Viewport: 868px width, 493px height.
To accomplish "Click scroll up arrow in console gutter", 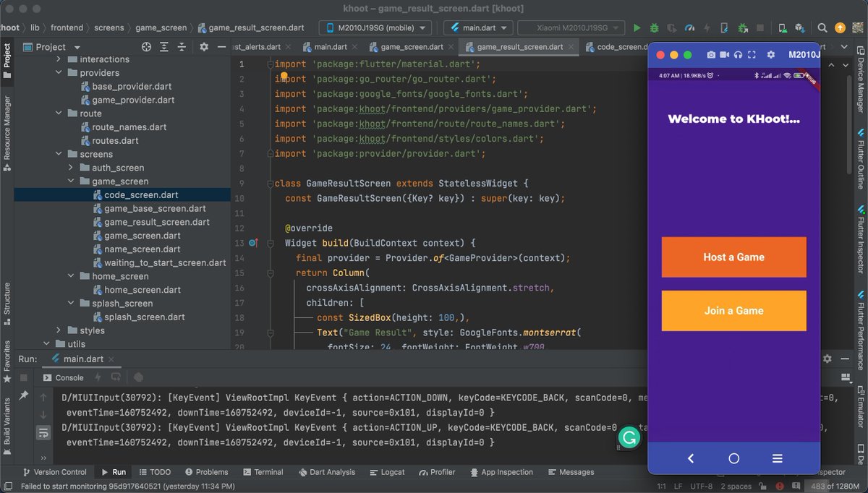I will [44, 398].
